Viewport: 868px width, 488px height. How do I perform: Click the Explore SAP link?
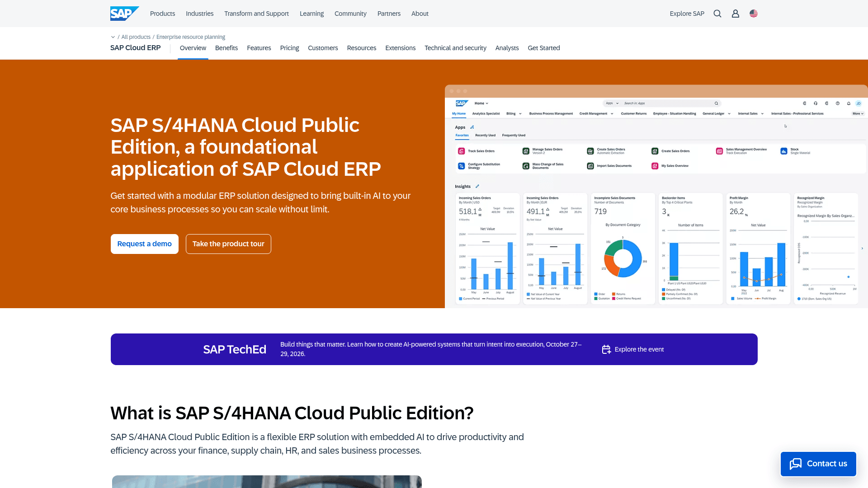point(687,14)
